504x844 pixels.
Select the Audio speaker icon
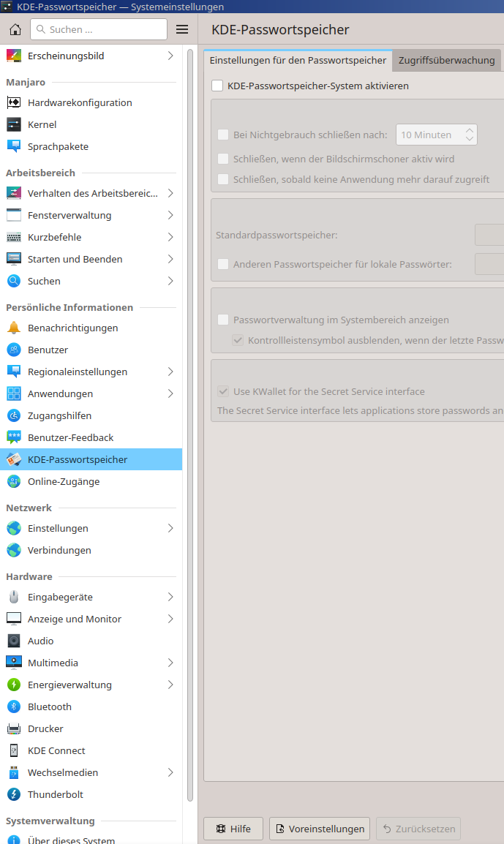(x=14, y=641)
